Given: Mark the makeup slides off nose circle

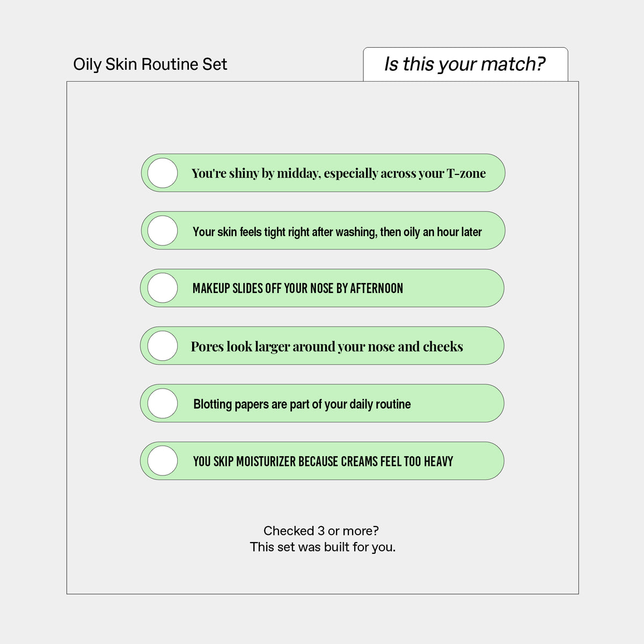Looking at the screenshot, I should [163, 288].
